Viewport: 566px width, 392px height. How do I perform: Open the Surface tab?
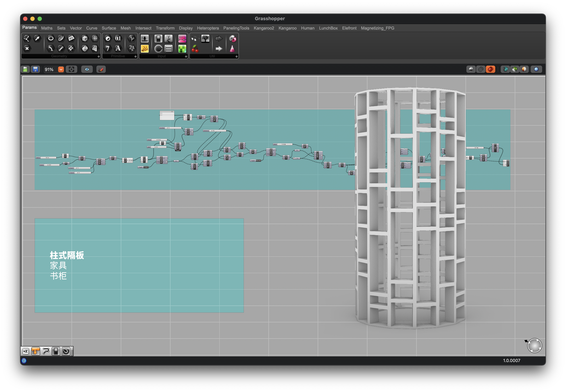coord(109,28)
